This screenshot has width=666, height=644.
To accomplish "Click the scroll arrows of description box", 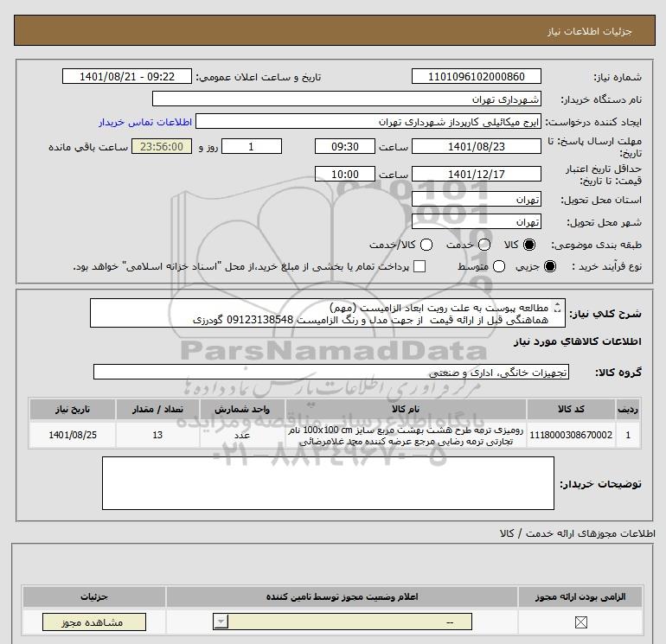I will tap(558, 308).
